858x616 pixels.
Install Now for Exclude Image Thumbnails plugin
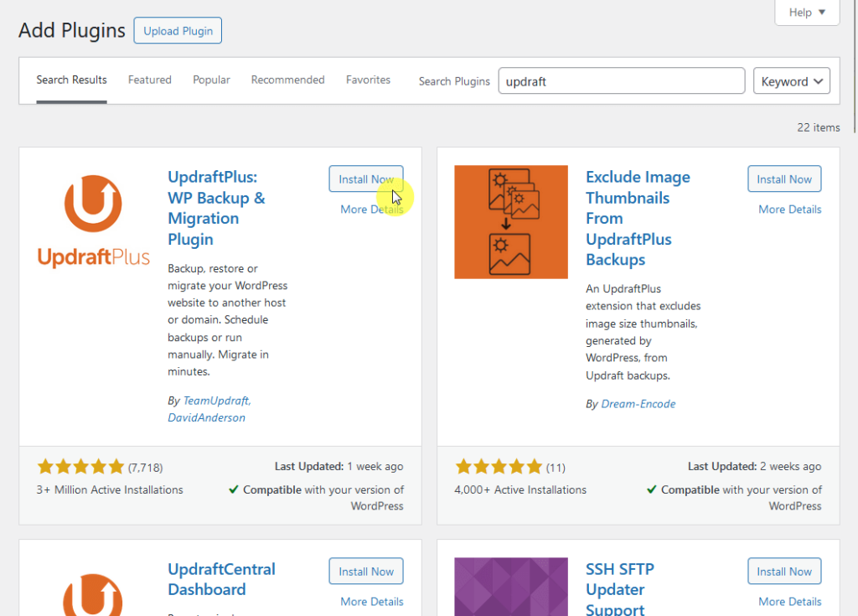coord(784,179)
